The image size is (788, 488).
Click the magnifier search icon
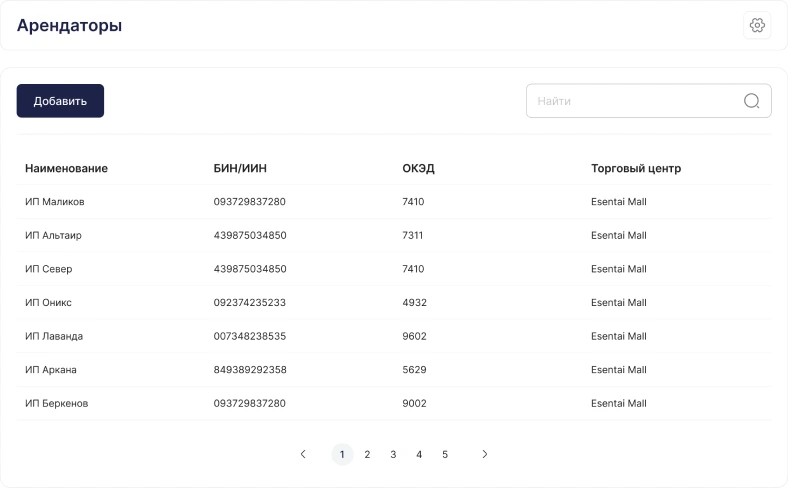point(751,101)
